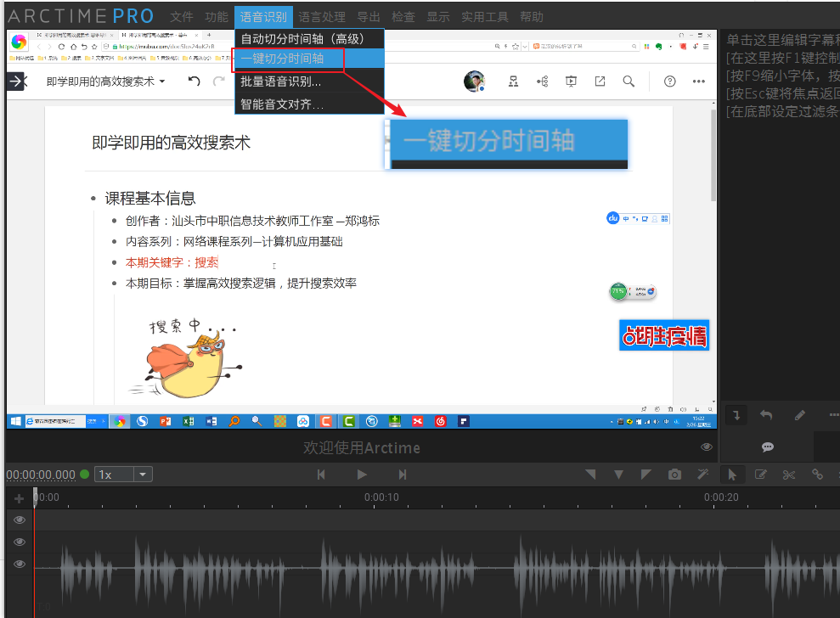The image size is (840, 618).
Task: Toggle the eye icon next to 欢迎使用Arctime
Action: click(x=707, y=447)
